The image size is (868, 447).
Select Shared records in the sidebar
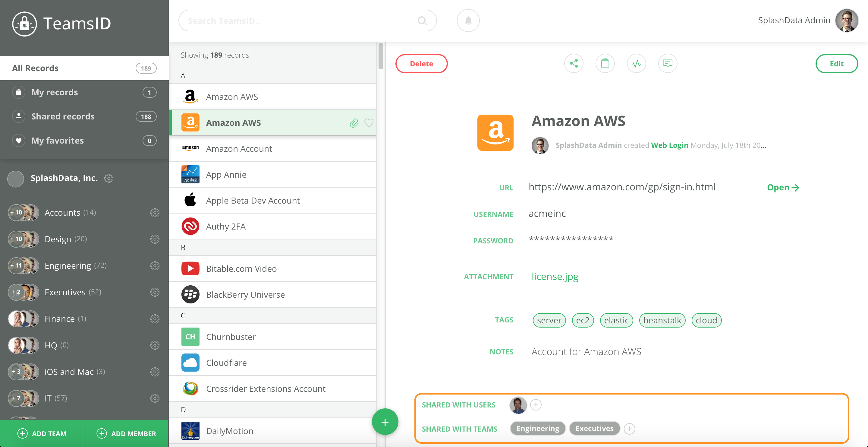click(x=63, y=116)
